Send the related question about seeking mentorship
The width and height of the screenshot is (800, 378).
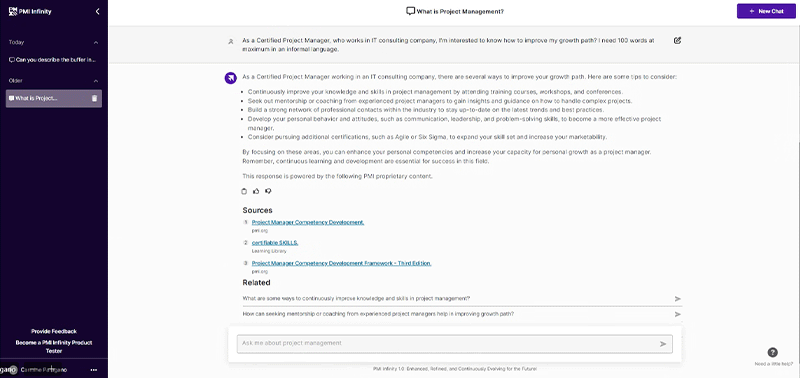678,314
